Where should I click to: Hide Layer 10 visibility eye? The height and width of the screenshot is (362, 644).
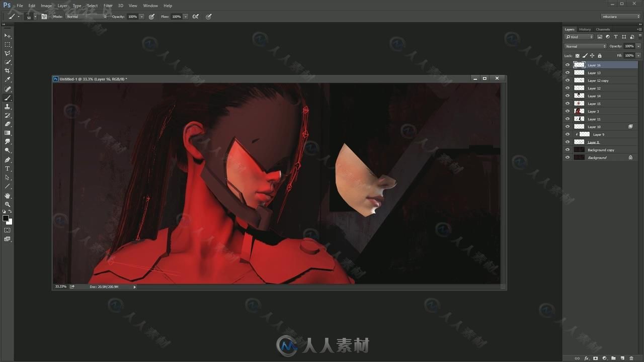[568, 127]
